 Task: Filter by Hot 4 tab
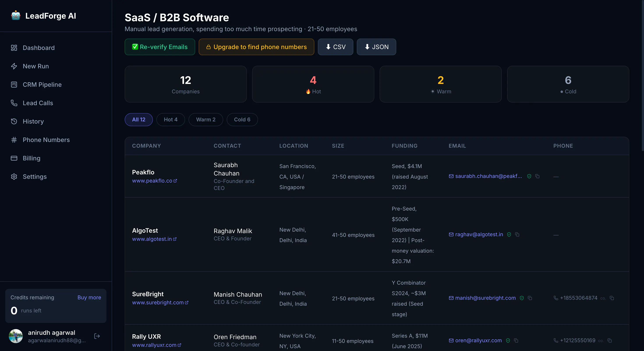click(x=170, y=119)
